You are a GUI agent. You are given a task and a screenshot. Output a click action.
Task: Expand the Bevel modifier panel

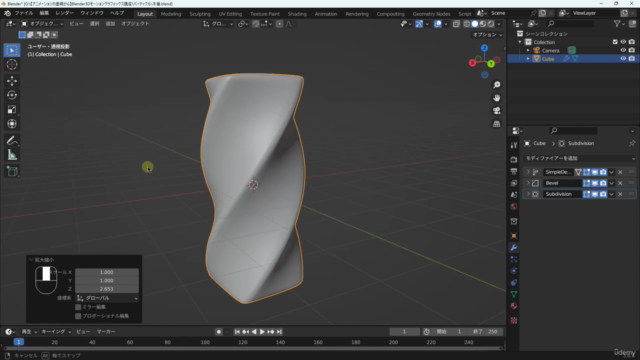[528, 183]
